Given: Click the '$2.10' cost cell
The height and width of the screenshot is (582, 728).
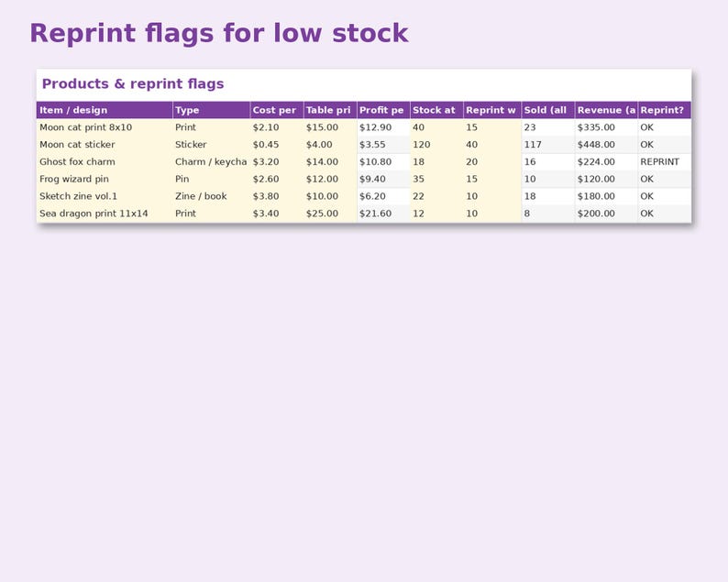Looking at the screenshot, I should pyautogui.click(x=277, y=127).
